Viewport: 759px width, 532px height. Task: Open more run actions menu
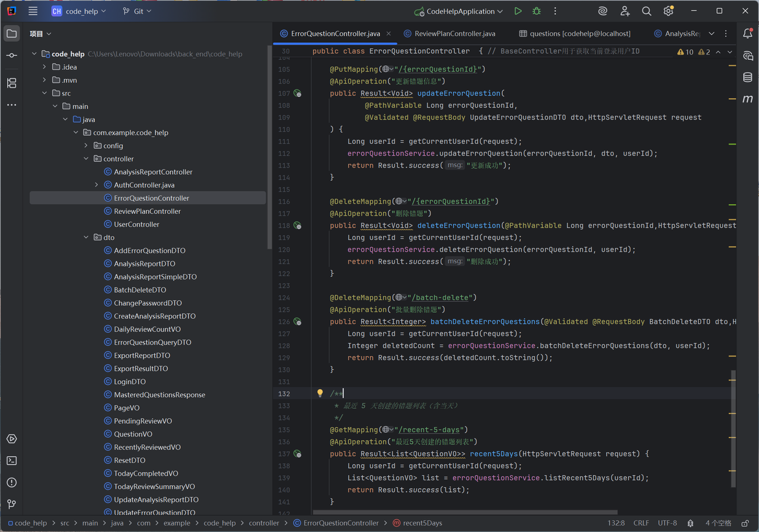point(555,11)
